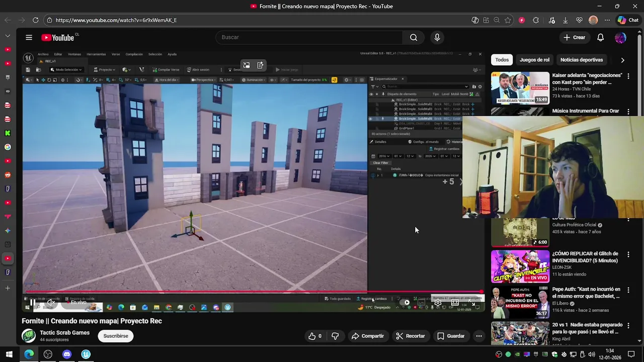Like the video with thumbs up
Viewport: 644px width, 362px height.
click(315, 336)
